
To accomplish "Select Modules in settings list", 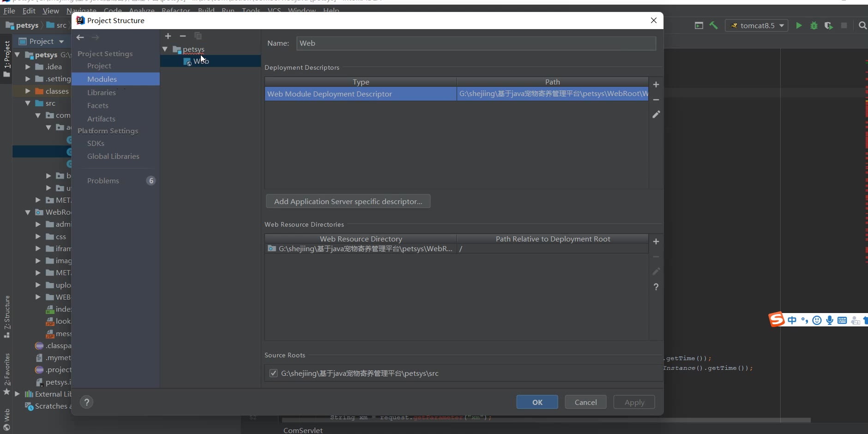I will [x=115, y=79].
